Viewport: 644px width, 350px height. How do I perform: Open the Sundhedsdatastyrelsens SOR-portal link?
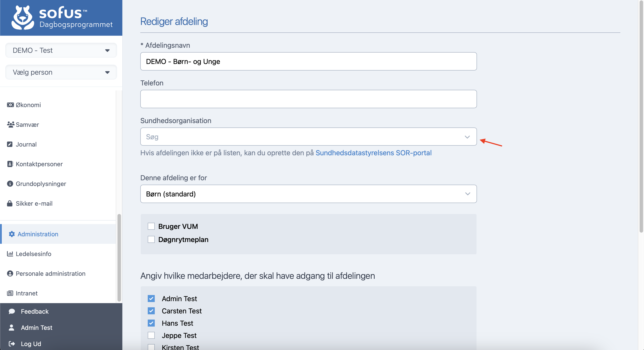[374, 153]
